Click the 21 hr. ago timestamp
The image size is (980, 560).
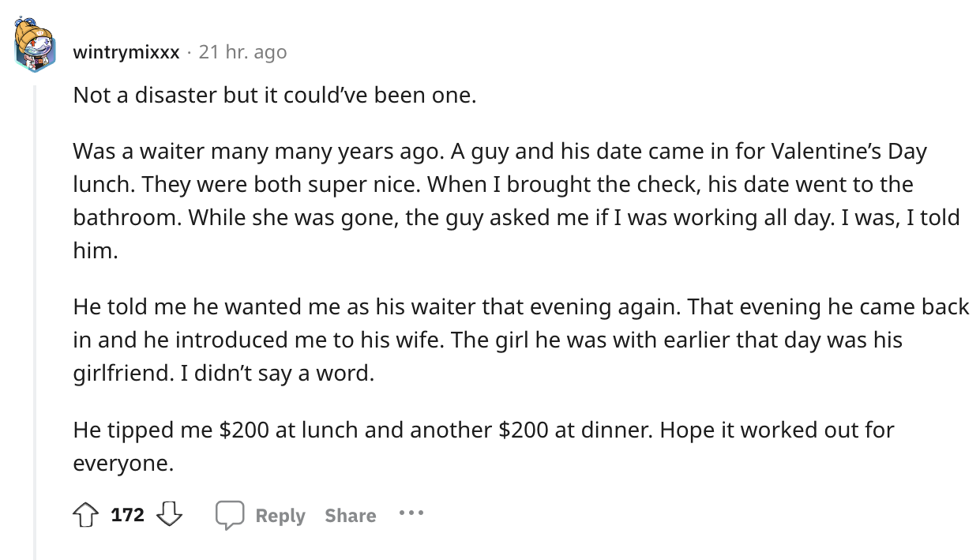point(243,51)
